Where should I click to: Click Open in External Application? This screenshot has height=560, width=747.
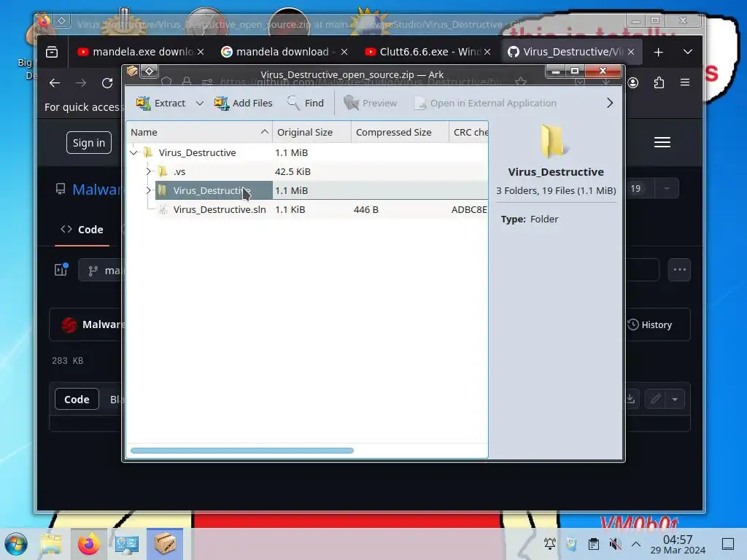pos(485,103)
